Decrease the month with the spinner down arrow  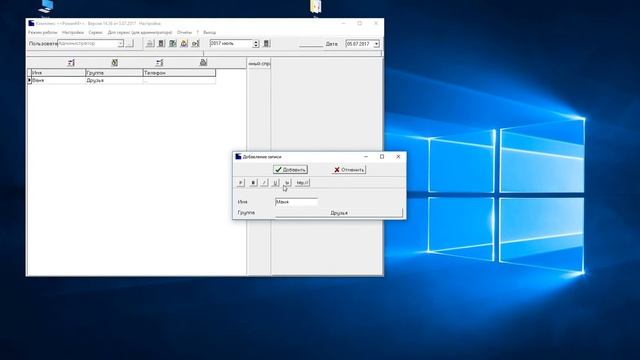point(256,45)
